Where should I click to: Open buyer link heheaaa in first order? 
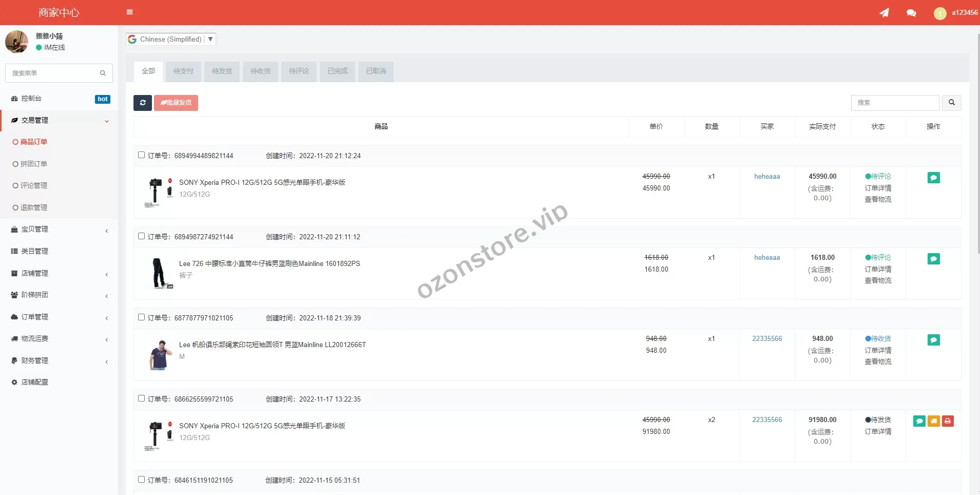click(766, 177)
